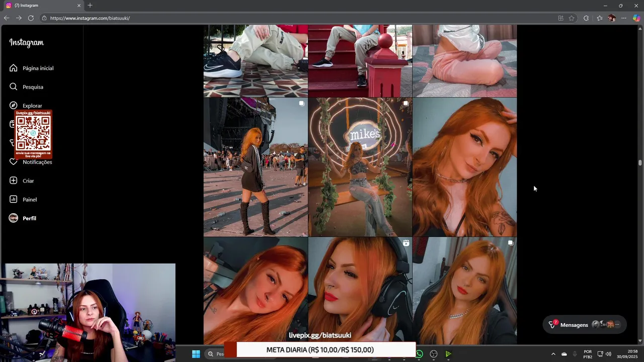Open browser split screen icon
This screenshot has width=644, height=362.
[x=560, y=18]
